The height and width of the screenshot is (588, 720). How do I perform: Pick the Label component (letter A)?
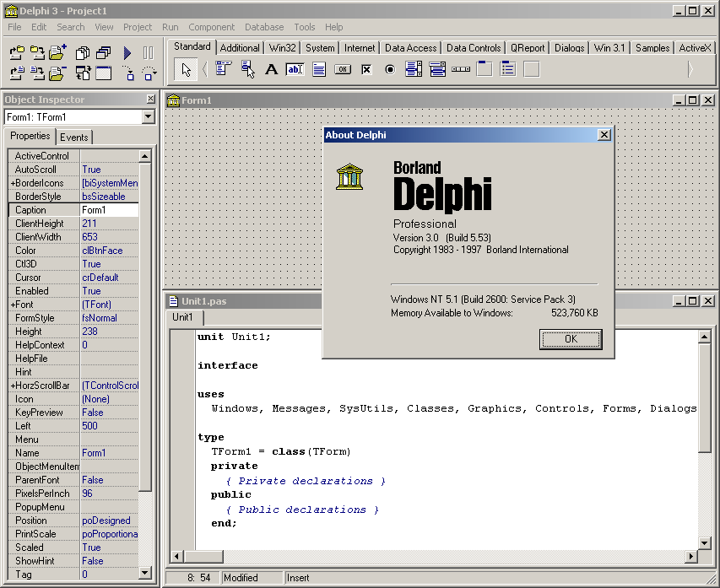tap(272, 69)
